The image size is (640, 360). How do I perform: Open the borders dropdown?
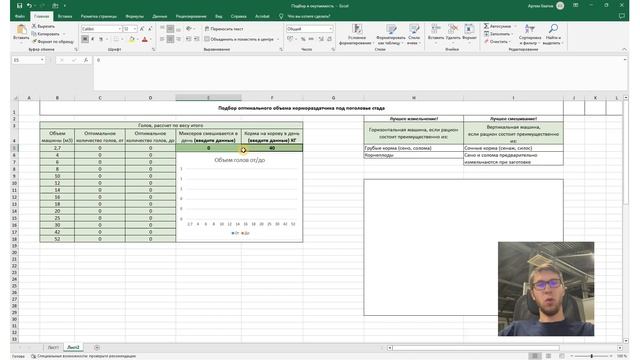[x=122, y=40]
